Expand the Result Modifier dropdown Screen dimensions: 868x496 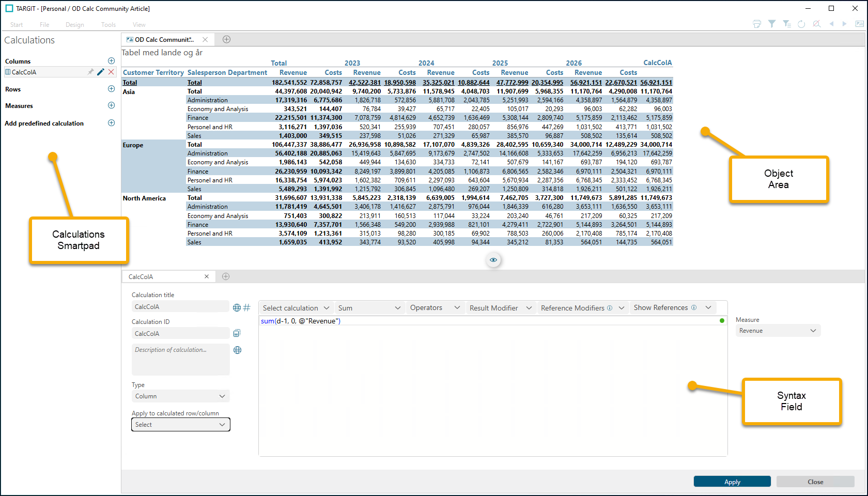[x=501, y=308]
